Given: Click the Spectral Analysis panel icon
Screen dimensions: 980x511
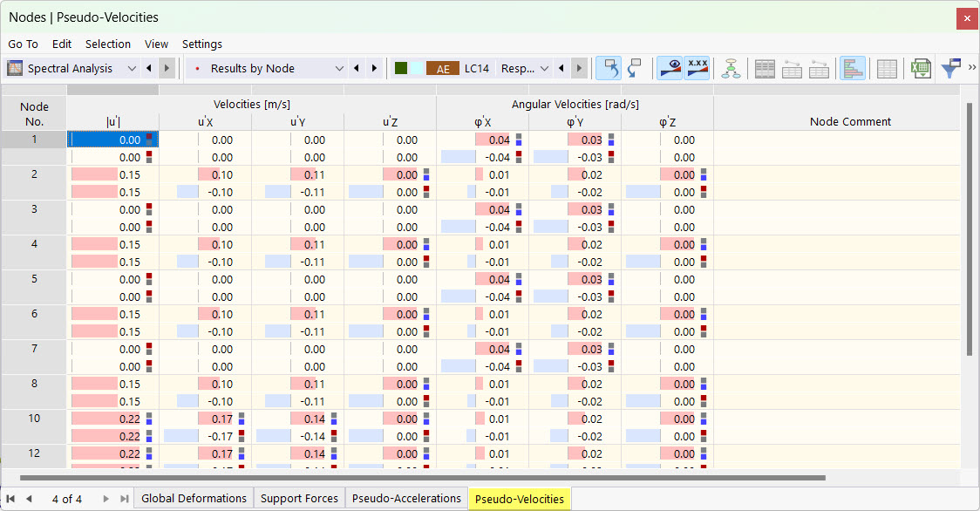Looking at the screenshot, I should pos(14,67).
